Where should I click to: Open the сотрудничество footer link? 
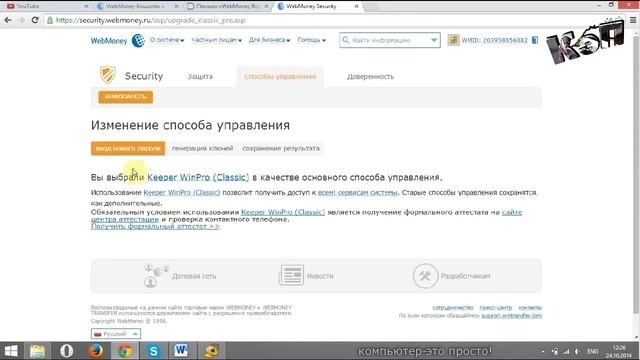(x=453, y=307)
